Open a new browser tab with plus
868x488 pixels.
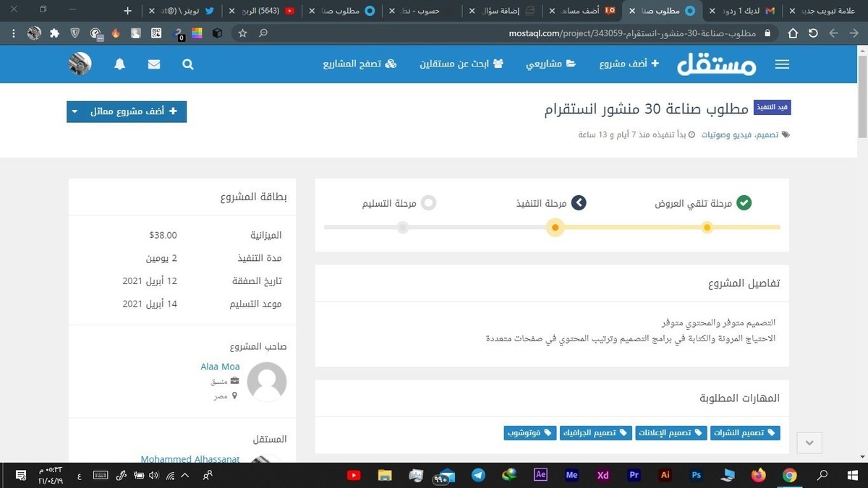click(128, 11)
